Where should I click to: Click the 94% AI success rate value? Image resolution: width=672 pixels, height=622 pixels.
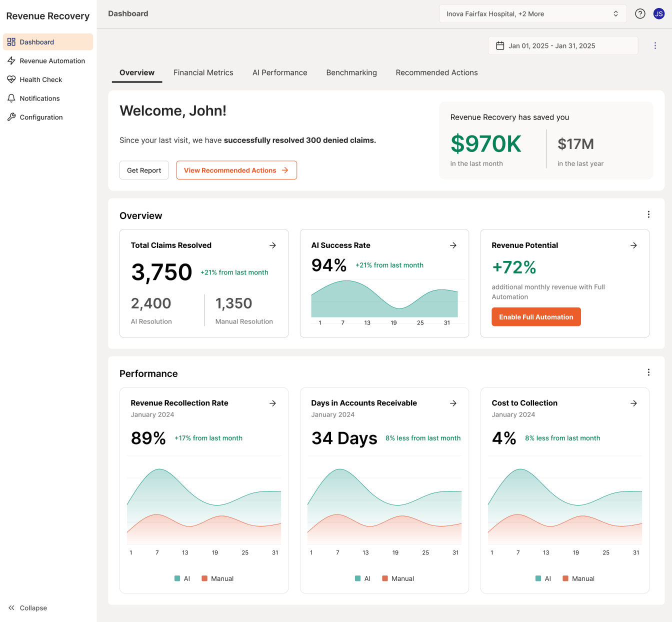point(329,265)
